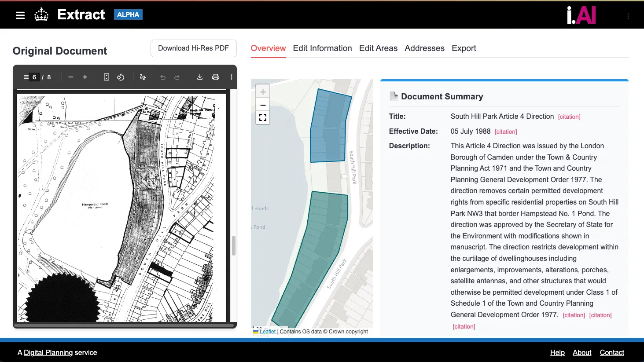Zoom in the PDF document
The image size is (644, 362).
[85, 77]
